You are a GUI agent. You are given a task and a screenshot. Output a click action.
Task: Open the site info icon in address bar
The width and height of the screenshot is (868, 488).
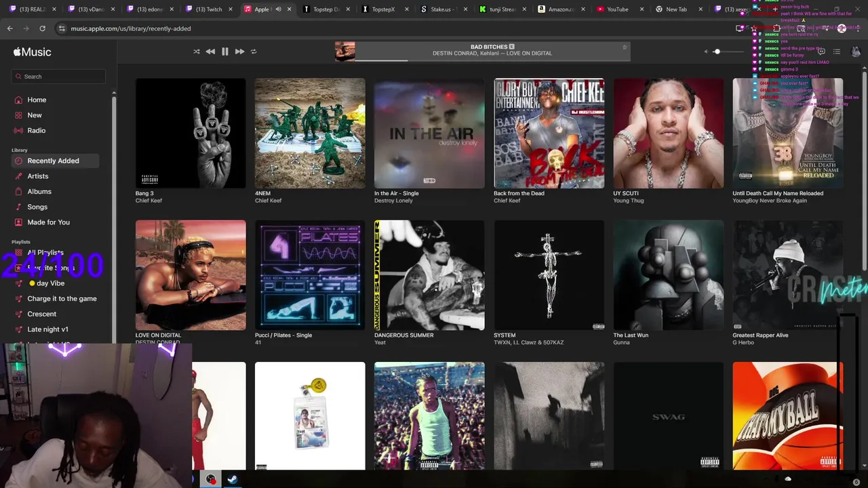62,28
